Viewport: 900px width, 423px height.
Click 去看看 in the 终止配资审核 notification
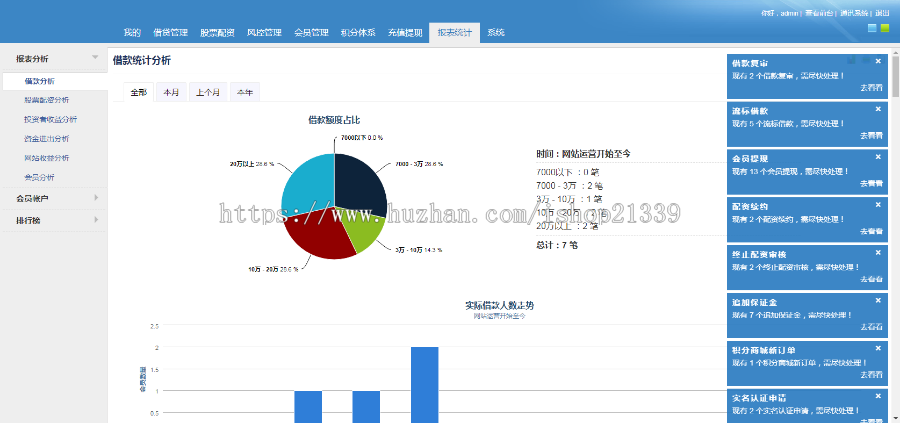[871, 279]
